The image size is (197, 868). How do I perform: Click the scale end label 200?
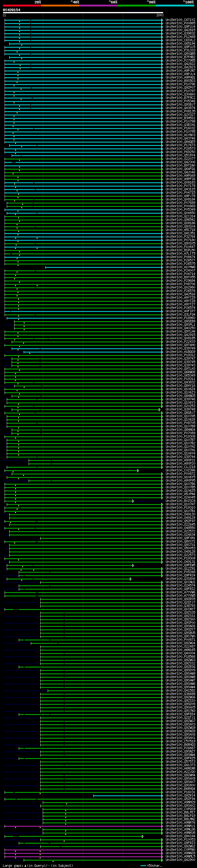tap(159, 15)
